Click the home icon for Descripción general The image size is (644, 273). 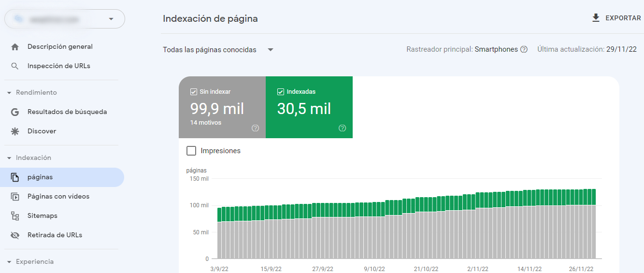click(x=15, y=47)
